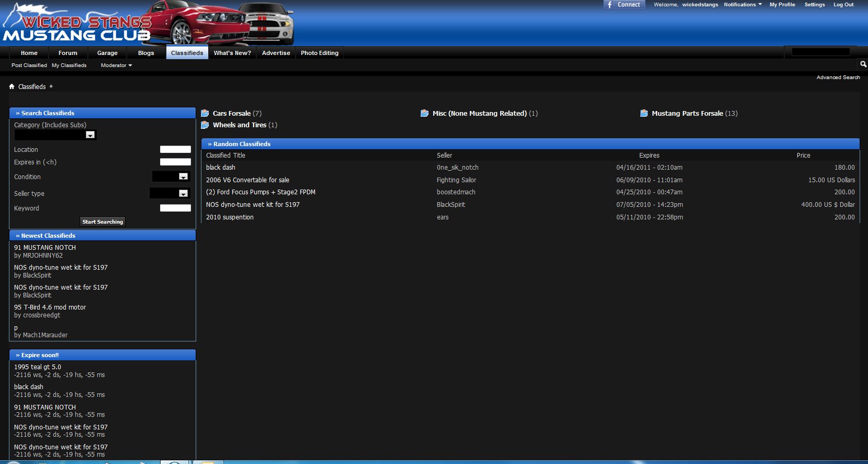Open Mustang Parts Forsale category
868x464 pixels.
[687, 113]
